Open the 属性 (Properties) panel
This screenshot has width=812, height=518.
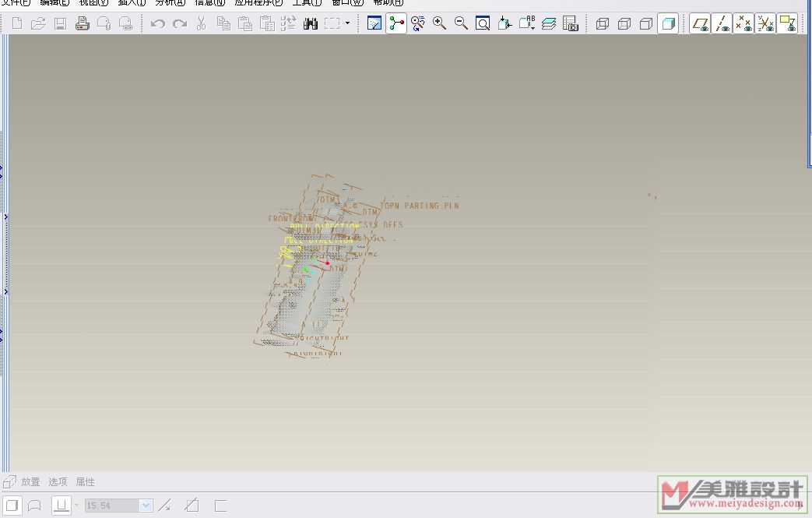[85, 482]
